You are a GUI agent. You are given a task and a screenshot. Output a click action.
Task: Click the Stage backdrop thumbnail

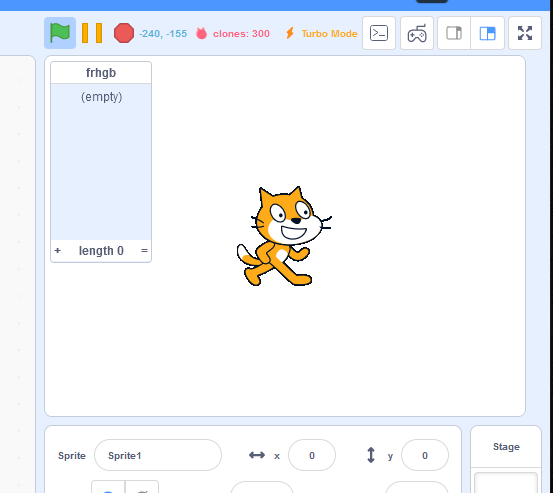pyautogui.click(x=506, y=482)
